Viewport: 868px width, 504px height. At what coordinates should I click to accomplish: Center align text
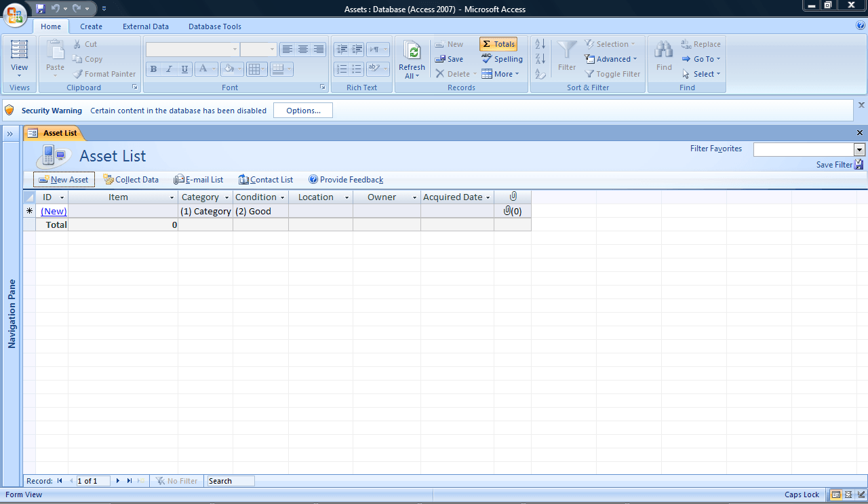pyautogui.click(x=303, y=50)
